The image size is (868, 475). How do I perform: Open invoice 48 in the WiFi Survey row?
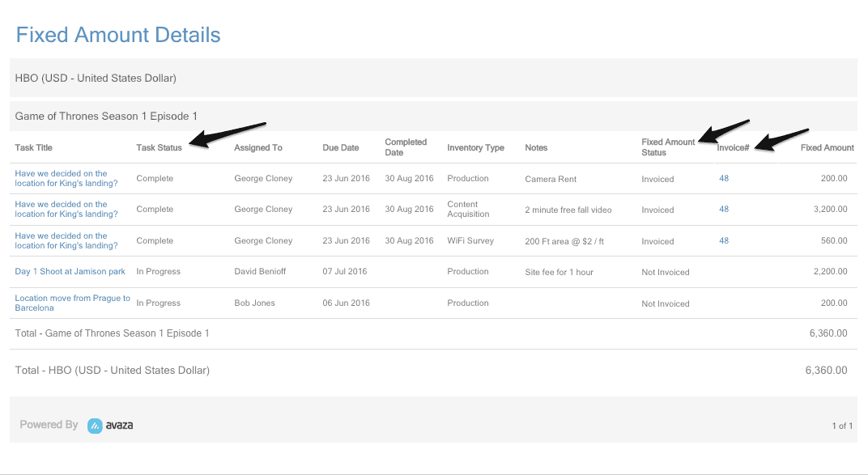click(x=724, y=240)
